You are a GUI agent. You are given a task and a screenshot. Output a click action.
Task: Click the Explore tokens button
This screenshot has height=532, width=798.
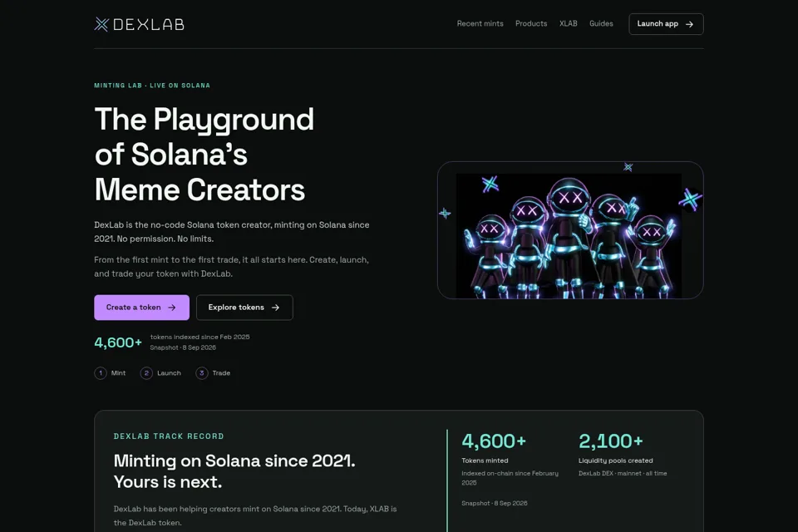coord(244,308)
